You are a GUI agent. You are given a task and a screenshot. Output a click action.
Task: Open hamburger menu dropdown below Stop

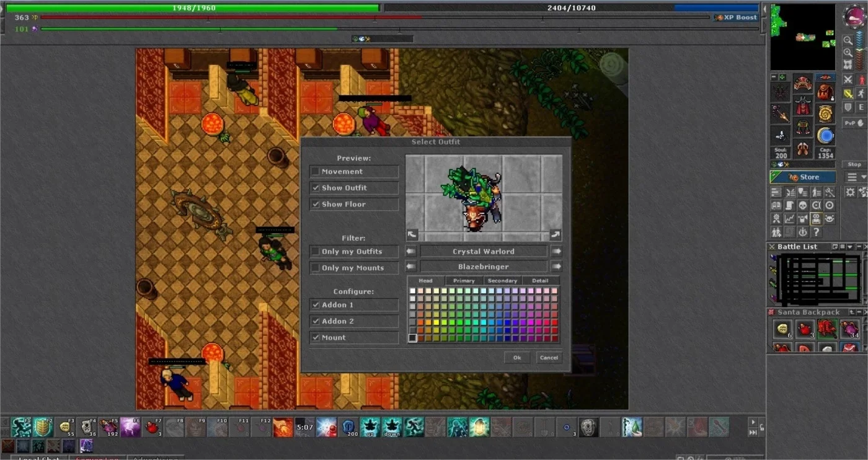856,177
